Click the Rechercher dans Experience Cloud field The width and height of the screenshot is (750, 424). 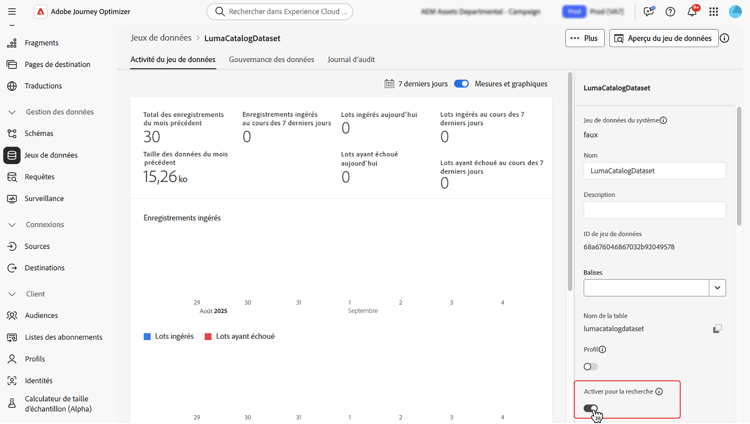[x=280, y=11]
